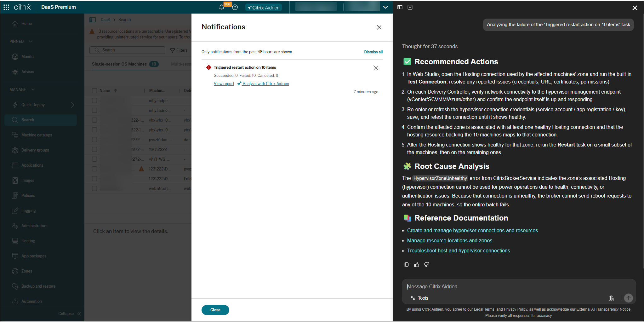The height and width of the screenshot is (322, 644).
Task: Open Create and manage hypervisor connections link
Action: 472,231
